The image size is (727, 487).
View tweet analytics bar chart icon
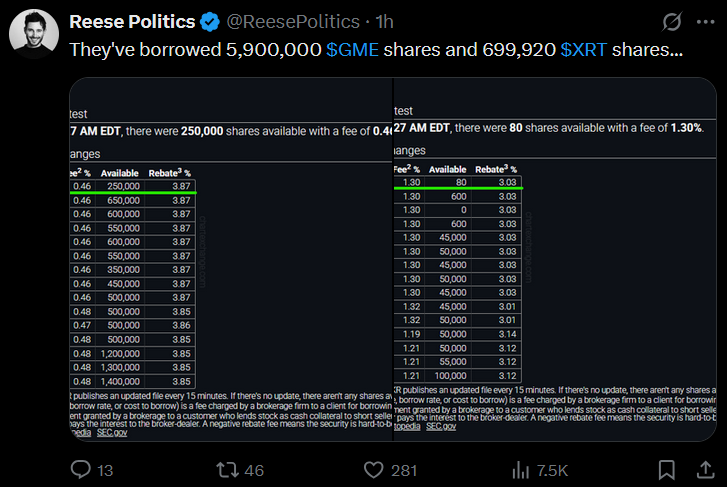(x=520, y=470)
